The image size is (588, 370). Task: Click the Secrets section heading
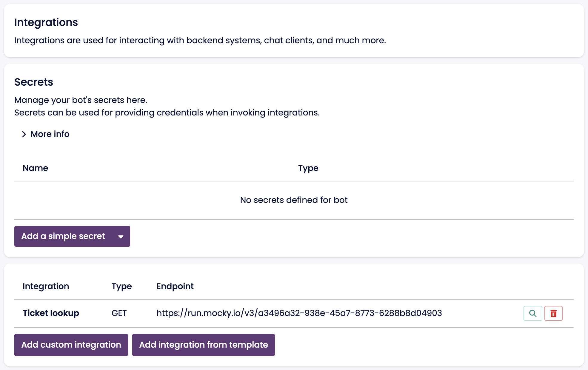[34, 82]
